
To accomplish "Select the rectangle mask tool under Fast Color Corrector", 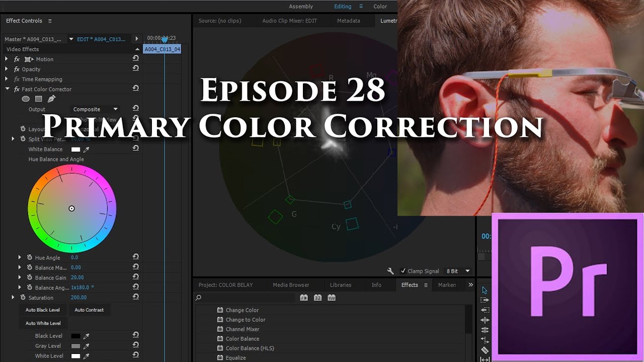I will (x=38, y=99).
